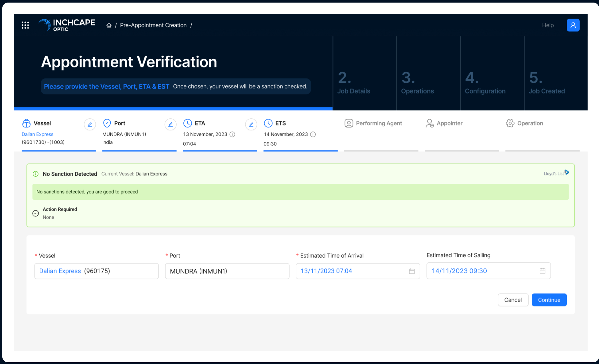Click the ETA date info icon
Viewport: 599px width, 364px height.
tap(232, 134)
